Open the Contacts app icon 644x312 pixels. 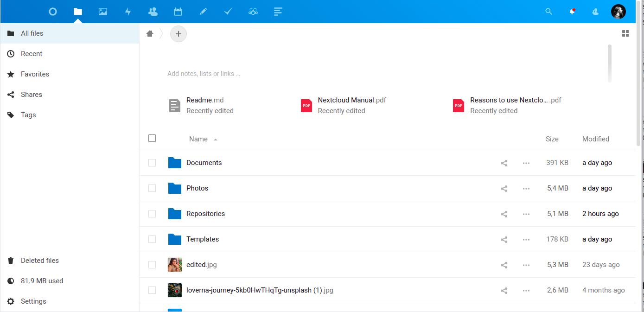(x=153, y=12)
